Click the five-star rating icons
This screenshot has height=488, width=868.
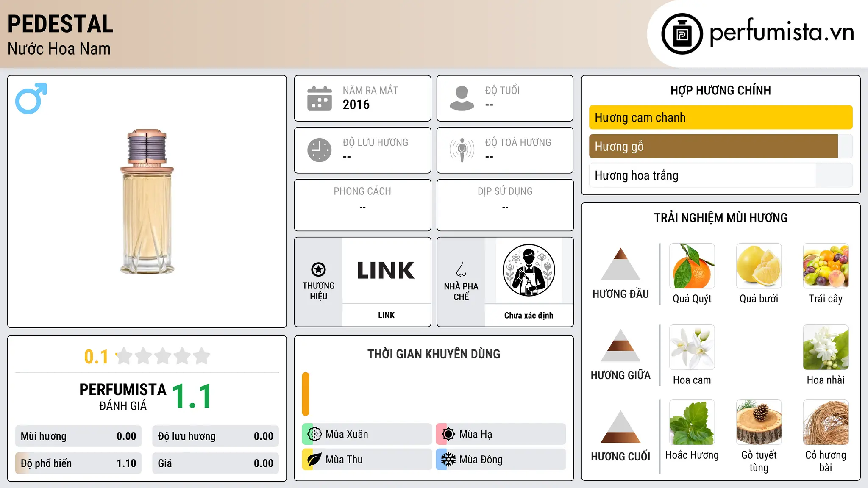click(163, 356)
